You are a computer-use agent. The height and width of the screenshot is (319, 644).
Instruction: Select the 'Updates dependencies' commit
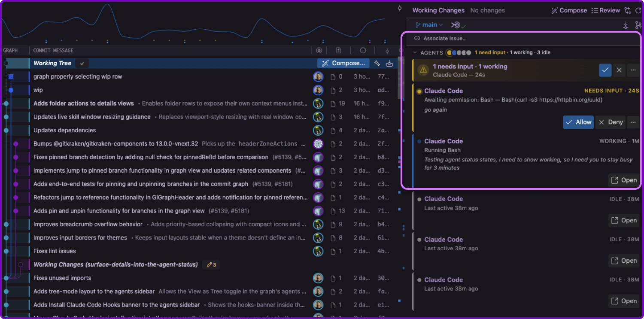click(x=199, y=130)
